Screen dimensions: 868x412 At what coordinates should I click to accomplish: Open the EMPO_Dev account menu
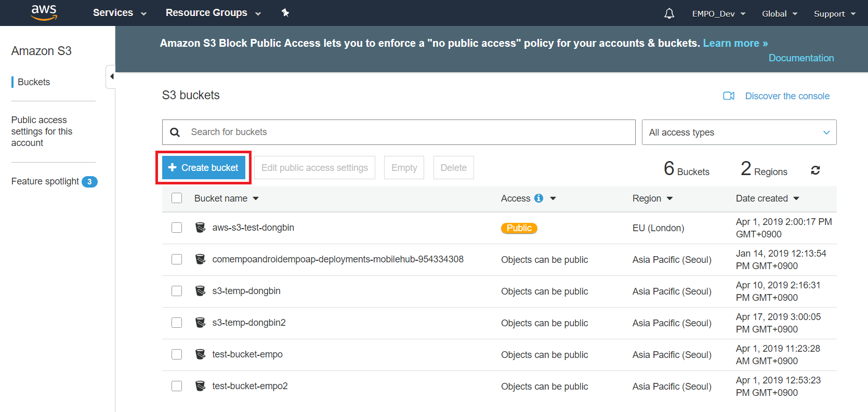[719, 14]
